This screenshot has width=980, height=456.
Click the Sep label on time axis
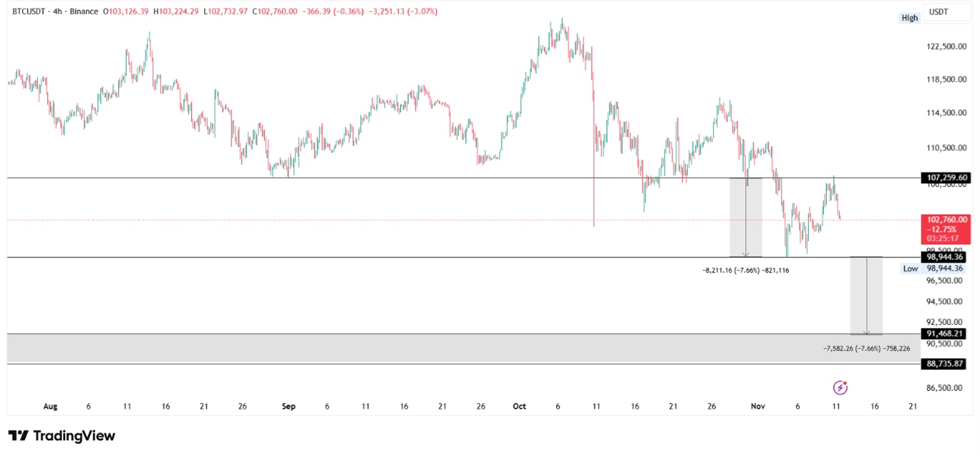(289, 407)
